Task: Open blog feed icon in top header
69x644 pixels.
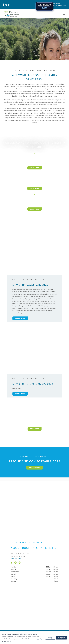Action: click(9, 5)
